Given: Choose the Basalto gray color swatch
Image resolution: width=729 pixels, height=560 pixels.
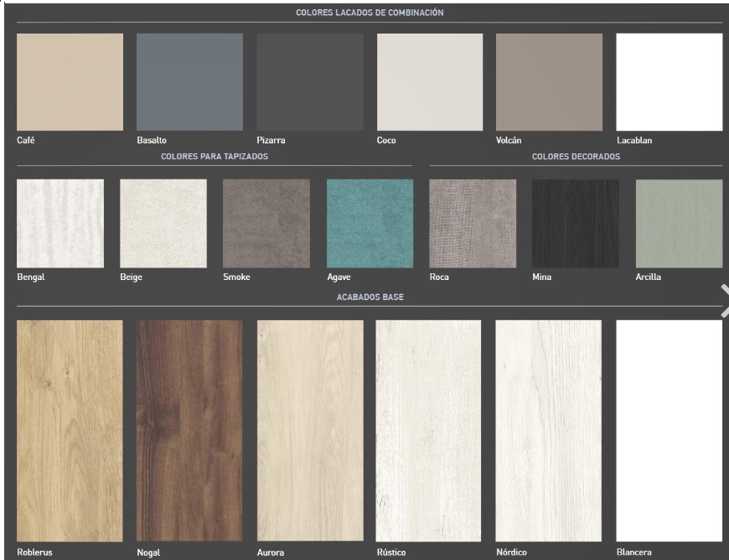Looking at the screenshot, I should pyautogui.click(x=189, y=82).
